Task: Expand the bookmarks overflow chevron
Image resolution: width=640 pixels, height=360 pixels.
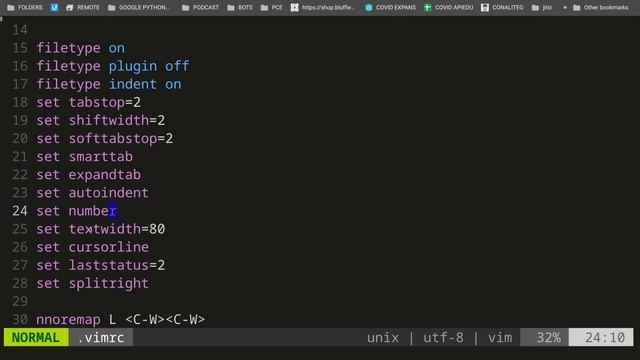Action: coord(565,7)
